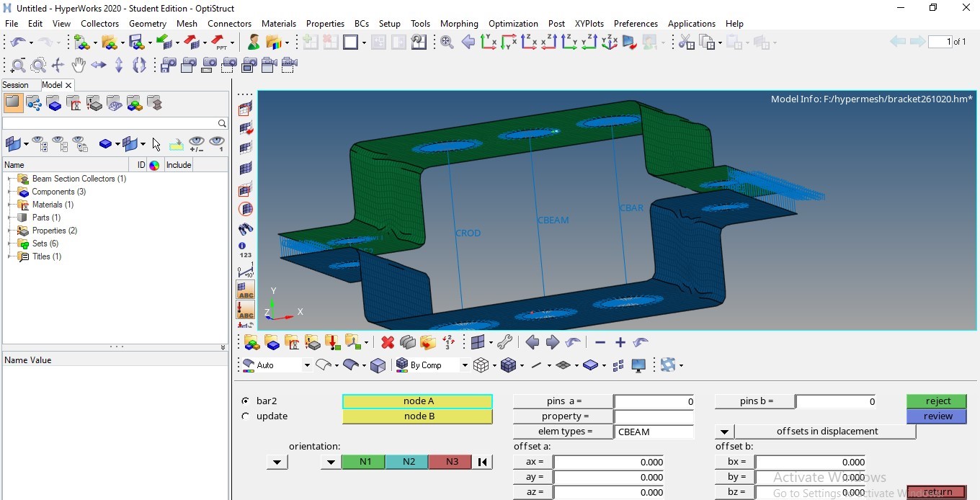The image size is (980, 500).
Task: Select the bar2 radio button
Action: pos(246,401)
